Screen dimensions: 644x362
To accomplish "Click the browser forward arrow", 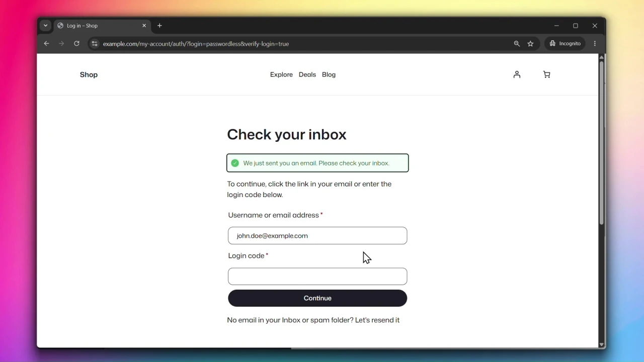I will pos(61,44).
